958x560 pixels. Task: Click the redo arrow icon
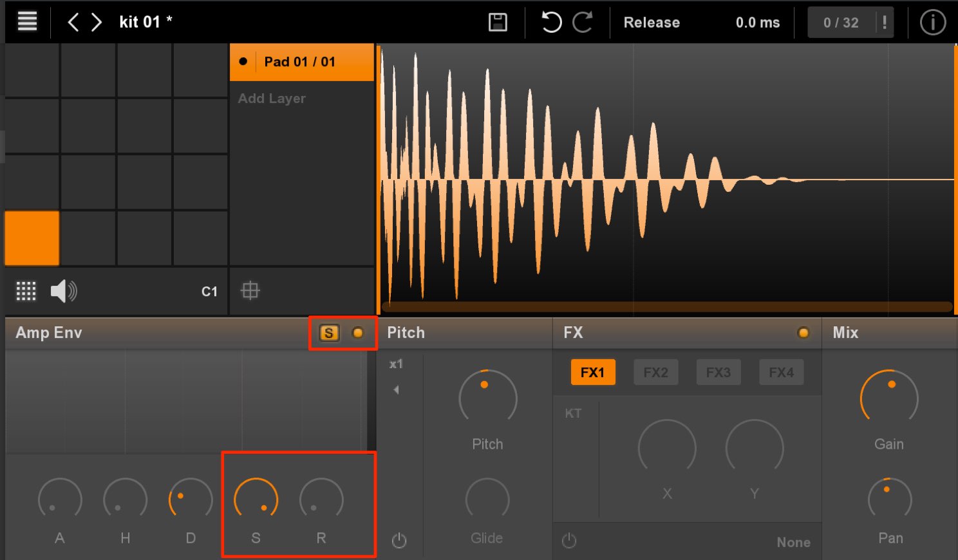click(x=583, y=23)
